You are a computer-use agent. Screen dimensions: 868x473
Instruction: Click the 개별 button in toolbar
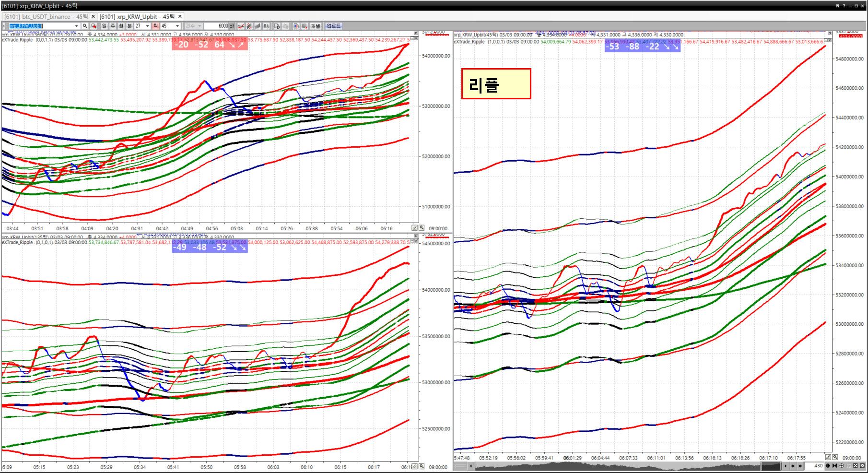[x=315, y=26]
